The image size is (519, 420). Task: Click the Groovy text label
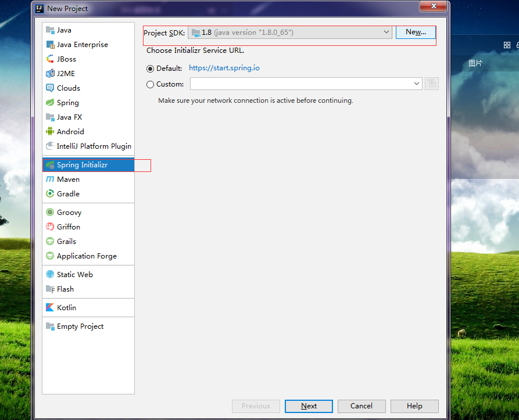[69, 213]
